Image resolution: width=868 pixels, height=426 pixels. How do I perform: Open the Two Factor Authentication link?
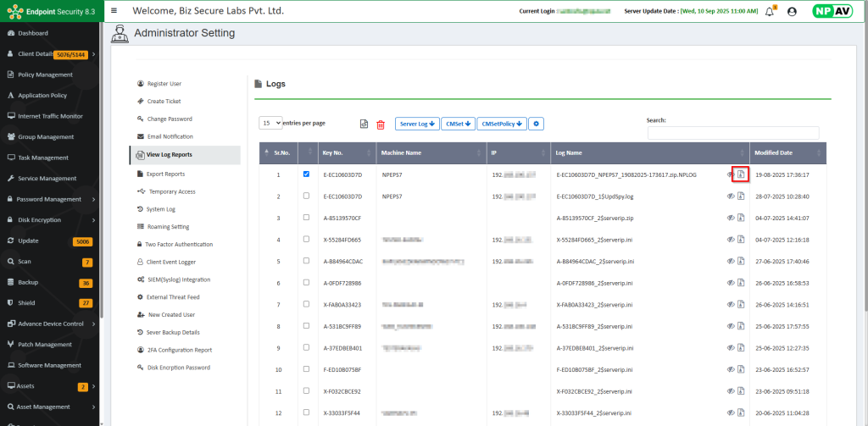click(179, 244)
